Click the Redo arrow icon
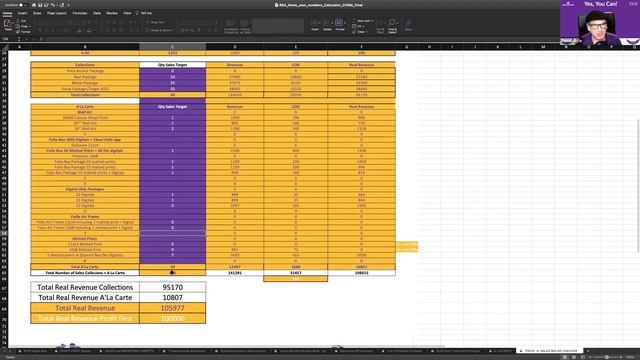The height and width of the screenshot is (360, 640). tap(62, 5)
